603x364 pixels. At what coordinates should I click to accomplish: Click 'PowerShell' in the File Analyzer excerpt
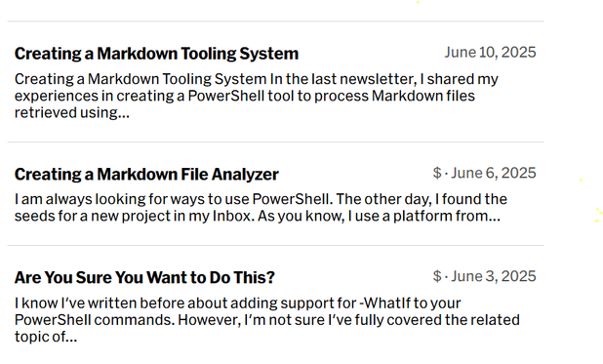(x=292, y=199)
